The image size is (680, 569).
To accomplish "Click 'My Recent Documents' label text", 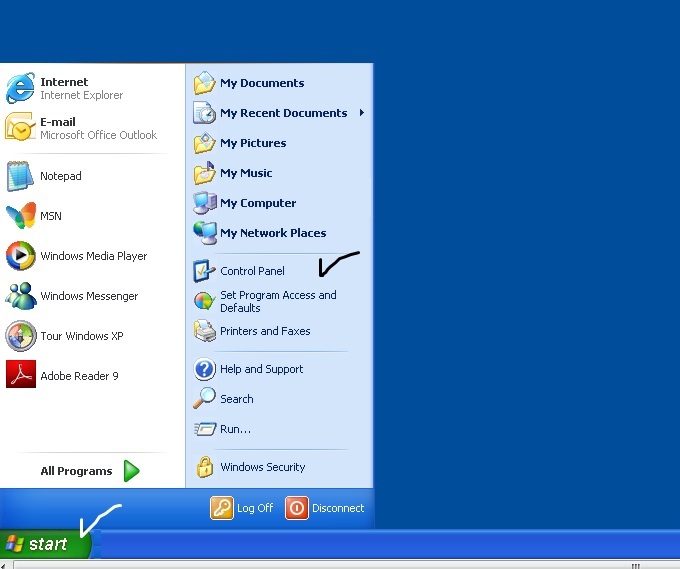I will click(284, 113).
